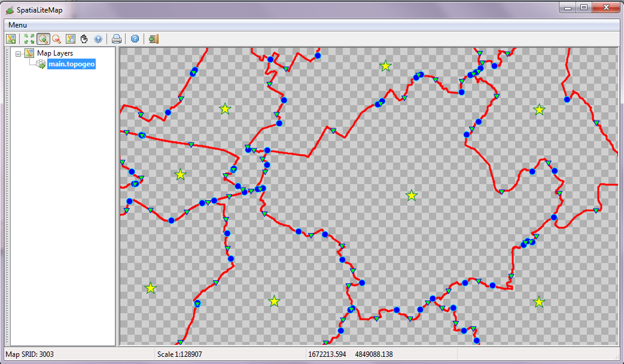Click the Scale 1:128907 status text

179,354
